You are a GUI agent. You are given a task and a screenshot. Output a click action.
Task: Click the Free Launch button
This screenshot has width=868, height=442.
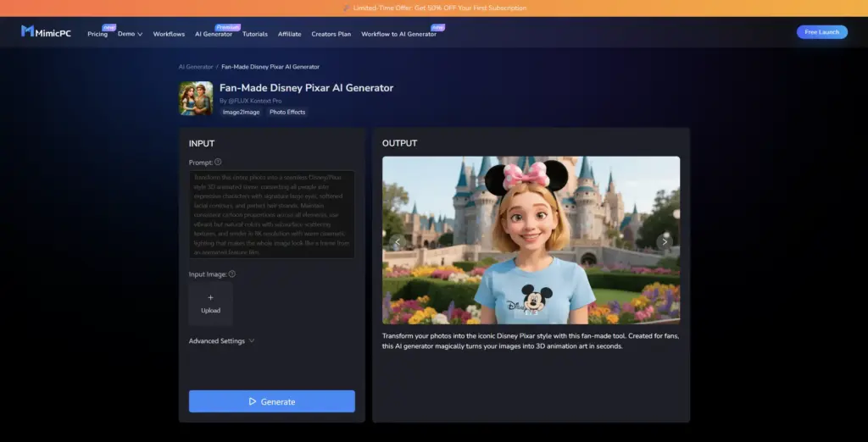(821, 32)
